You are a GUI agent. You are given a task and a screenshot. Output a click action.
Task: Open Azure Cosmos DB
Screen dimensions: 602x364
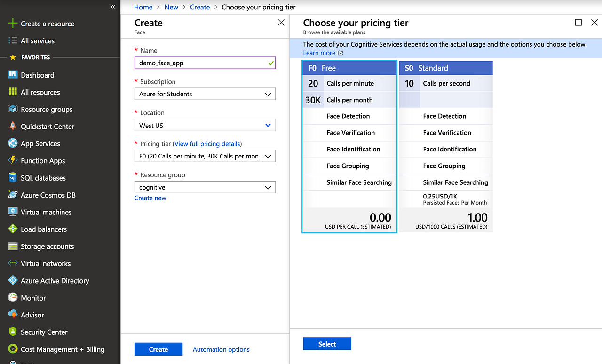pyautogui.click(x=48, y=195)
